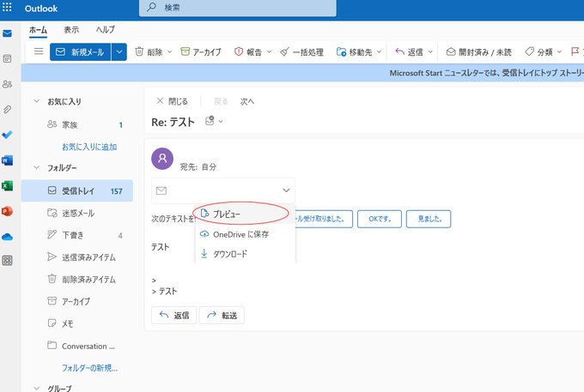
Task: Open People contacts in left rail
Action: pos(7,84)
